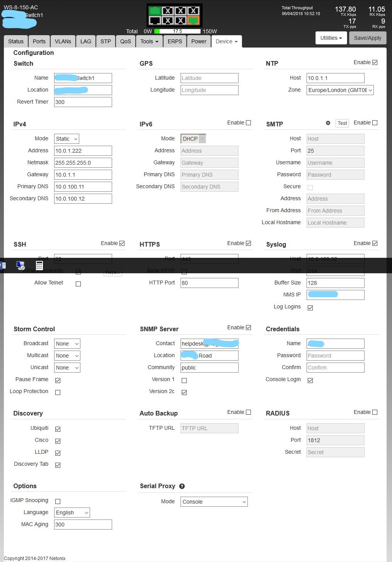Click the SMTP Test button
This screenshot has width=392, height=562.
[342, 123]
